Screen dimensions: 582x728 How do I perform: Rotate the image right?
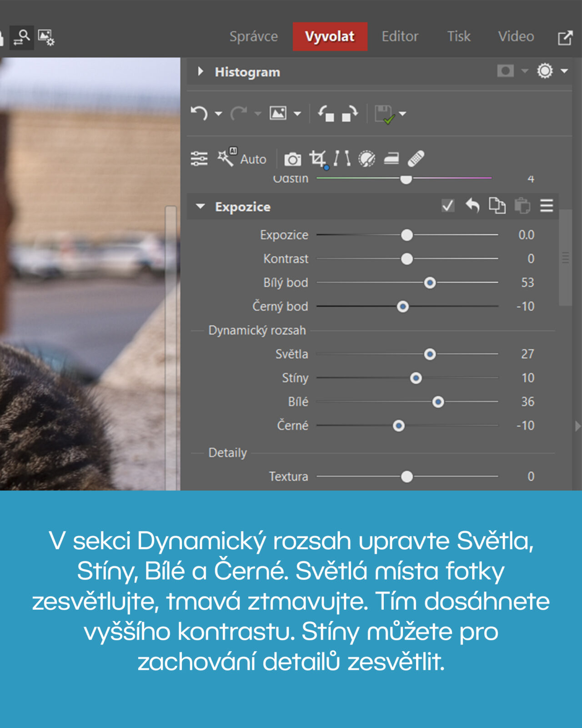[350, 113]
